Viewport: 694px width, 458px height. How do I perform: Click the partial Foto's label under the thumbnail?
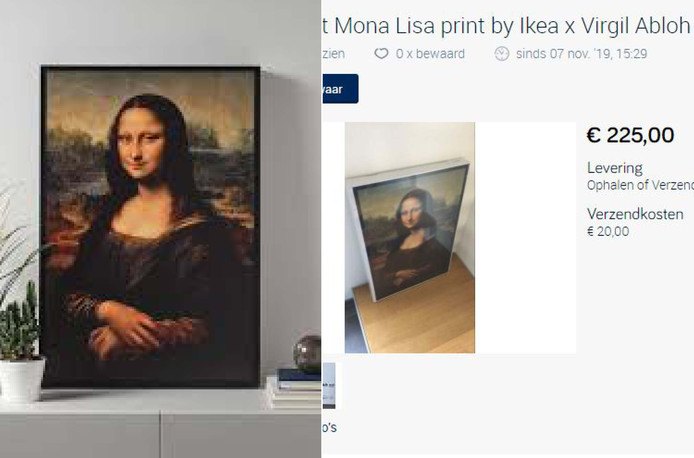pos(330,427)
